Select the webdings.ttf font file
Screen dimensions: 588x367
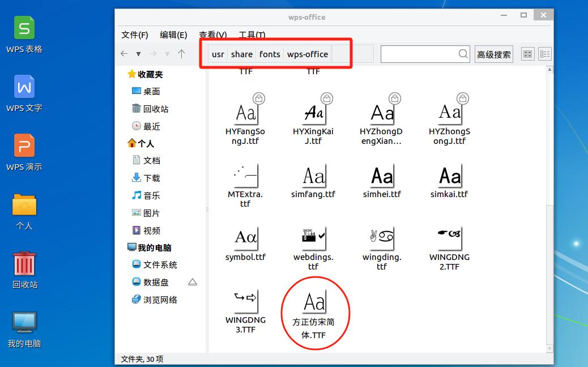coord(313,247)
